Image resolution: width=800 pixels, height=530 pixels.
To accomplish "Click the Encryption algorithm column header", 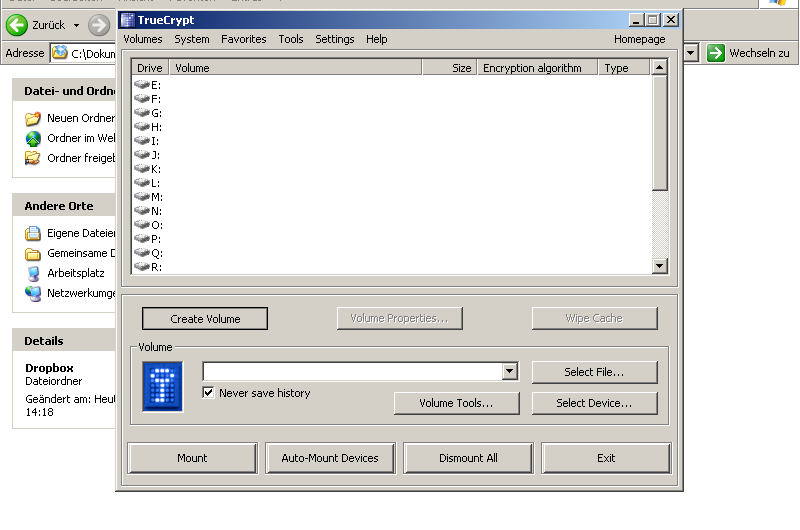I will (537, 68).
